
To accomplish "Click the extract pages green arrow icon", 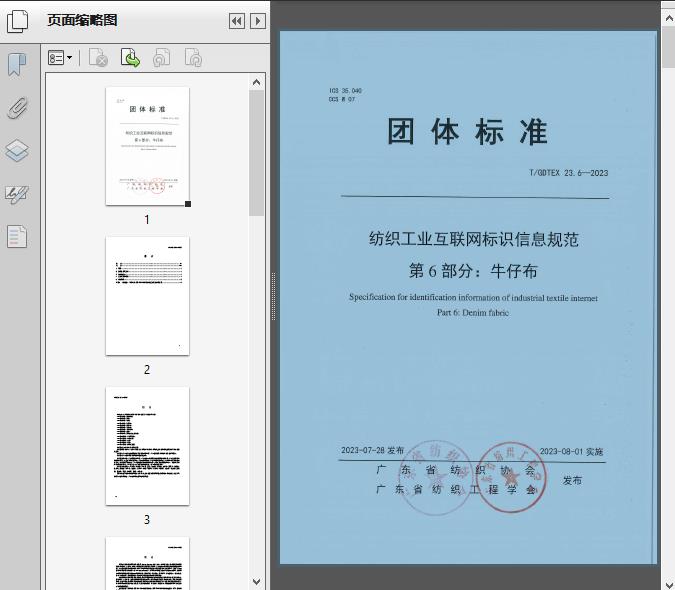I will (130, 58).
